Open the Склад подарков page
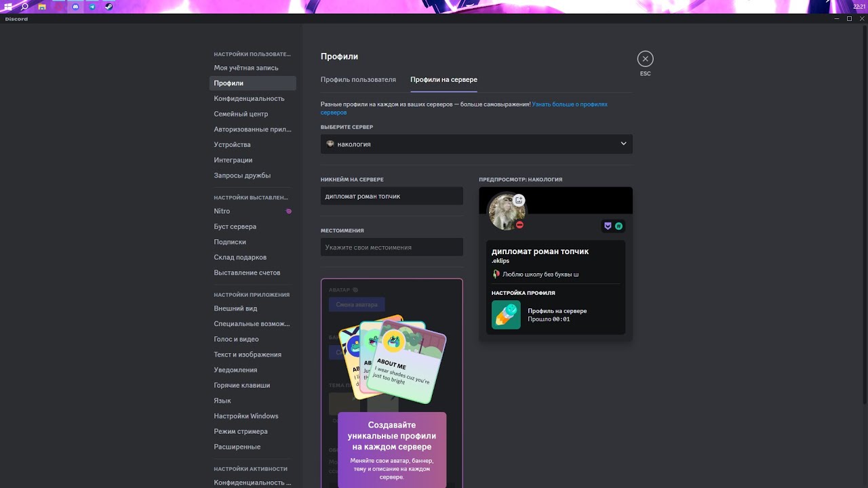Viewport: 868px width, 488px height. (252, 258)
